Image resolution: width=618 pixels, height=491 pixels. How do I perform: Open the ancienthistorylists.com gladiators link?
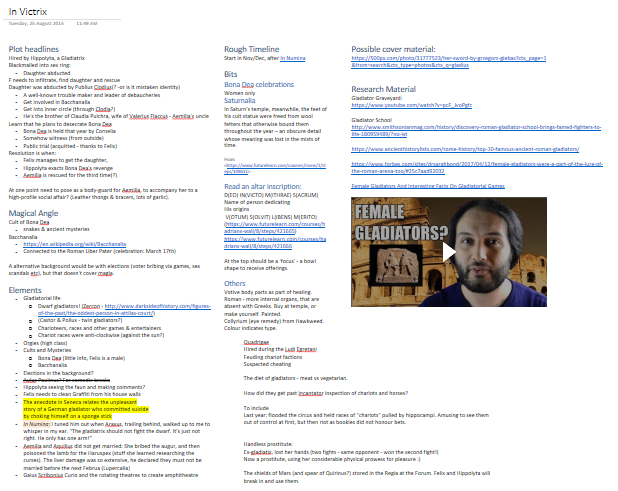pyautogui.click(x=452, y=148)
